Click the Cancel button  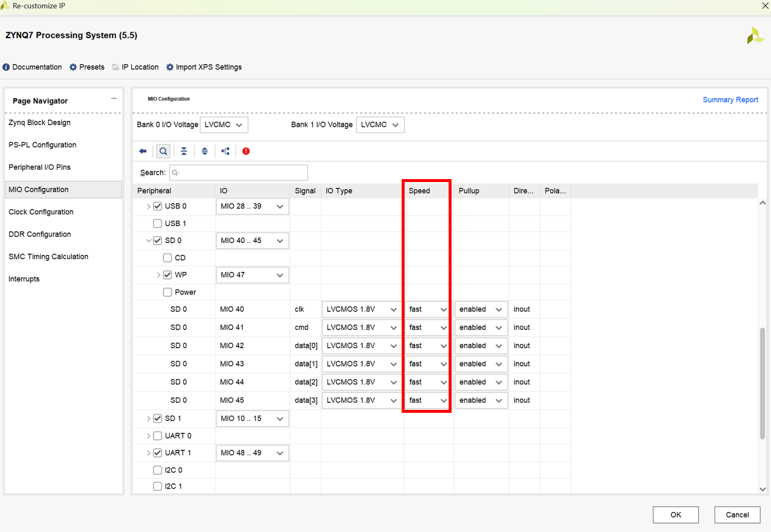point(738,514)
